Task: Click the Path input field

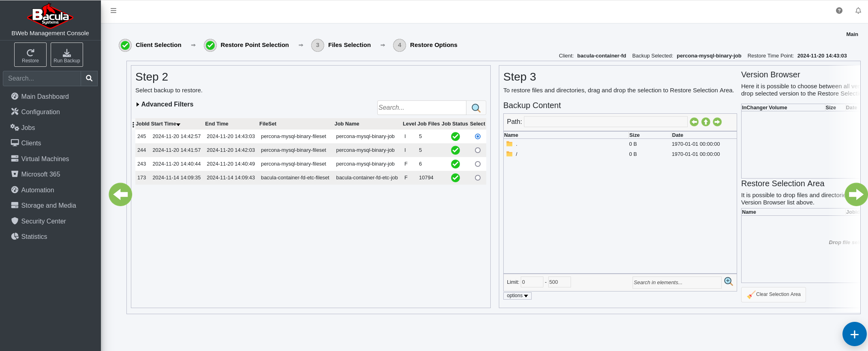Action: point(606,122)
